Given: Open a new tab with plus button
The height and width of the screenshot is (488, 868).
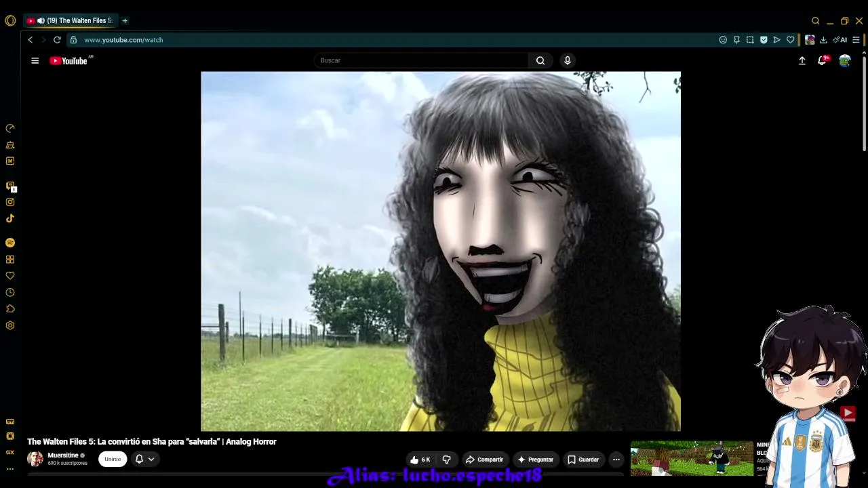Looking at the screenshot, I should pos(125,21).
